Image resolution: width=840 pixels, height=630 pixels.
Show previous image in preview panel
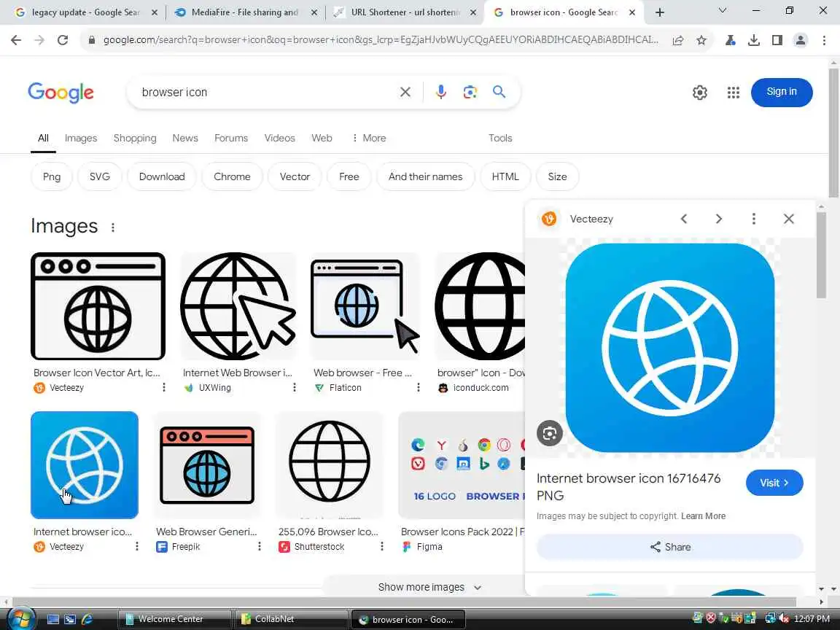point(684,219)
